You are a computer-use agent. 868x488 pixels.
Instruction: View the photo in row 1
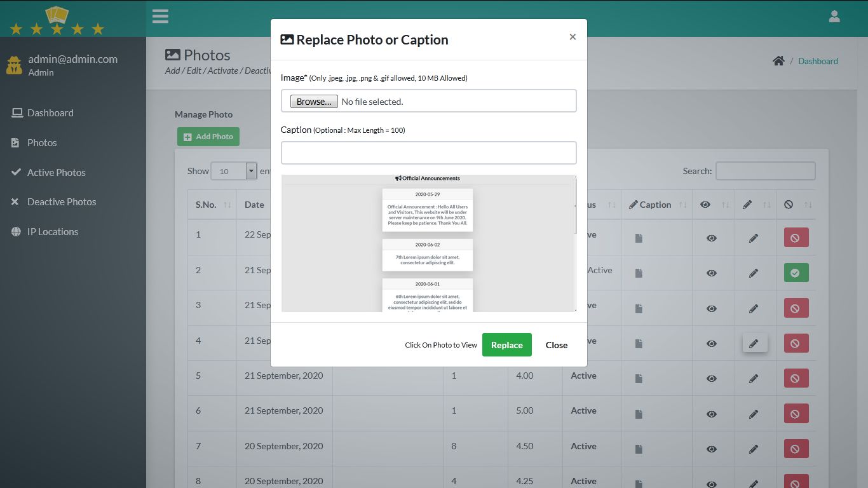coord(712,237)
